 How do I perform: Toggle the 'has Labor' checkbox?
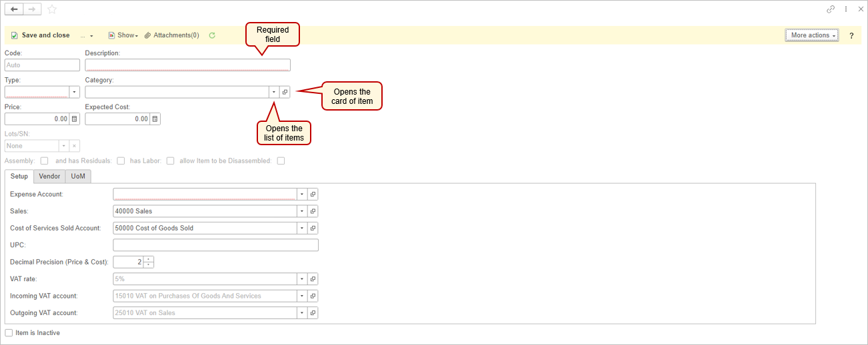[x=170, y=161]
